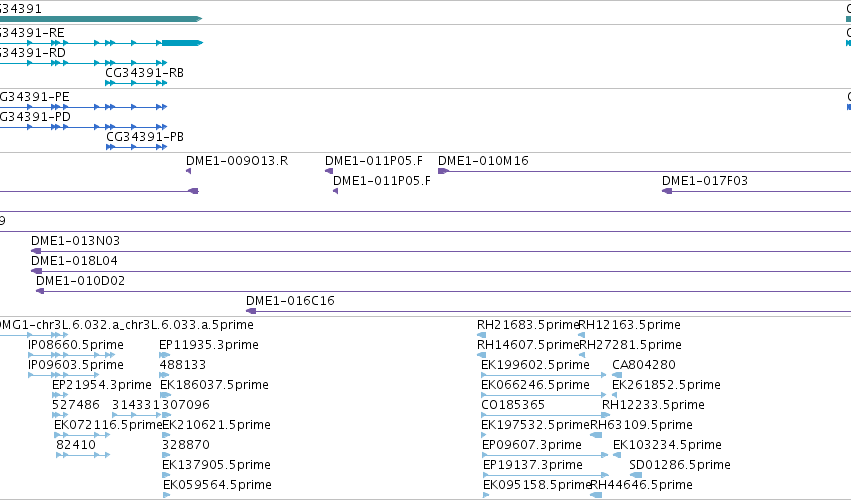Select the DME1-010D02 label
Screen dimensions: 851x500
pos(80,281)
